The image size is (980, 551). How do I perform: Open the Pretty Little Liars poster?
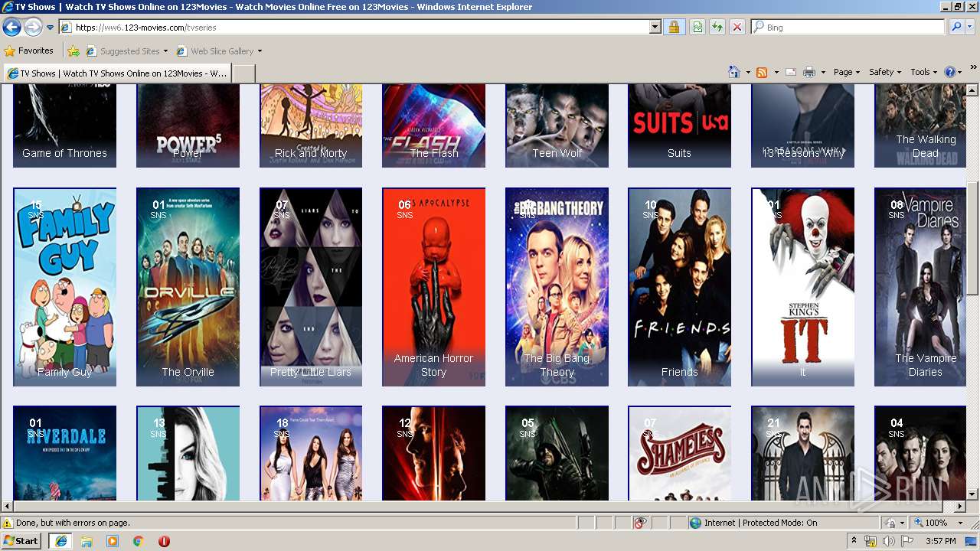click(x=311, y=287)
